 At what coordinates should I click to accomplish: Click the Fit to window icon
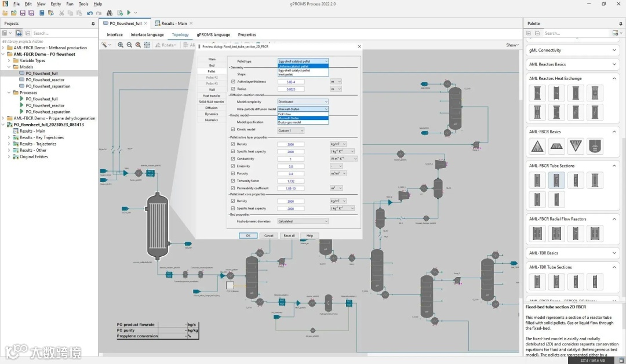click(147, 45)
